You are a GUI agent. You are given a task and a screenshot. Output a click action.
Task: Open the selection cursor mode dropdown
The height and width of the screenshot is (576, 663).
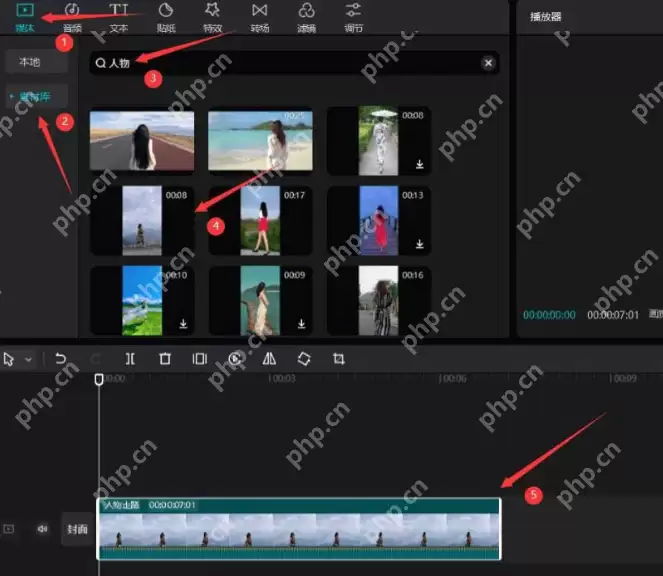pos(27,358)
